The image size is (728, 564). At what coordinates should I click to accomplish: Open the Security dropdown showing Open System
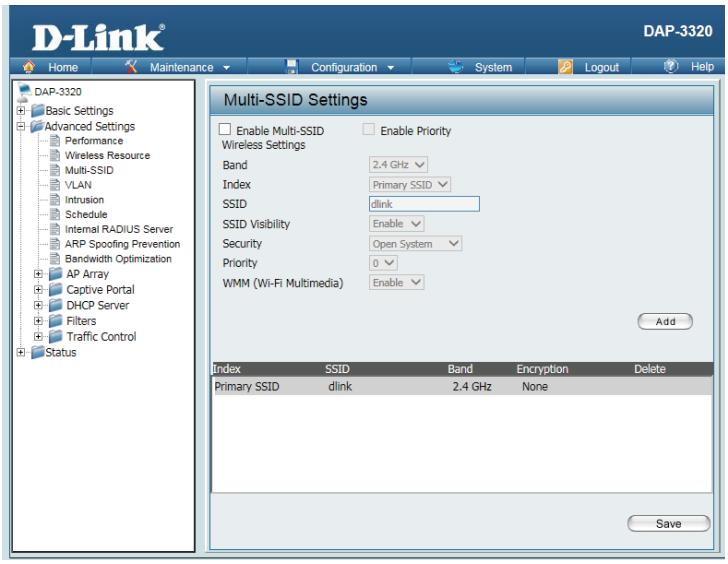click(416, 244)
